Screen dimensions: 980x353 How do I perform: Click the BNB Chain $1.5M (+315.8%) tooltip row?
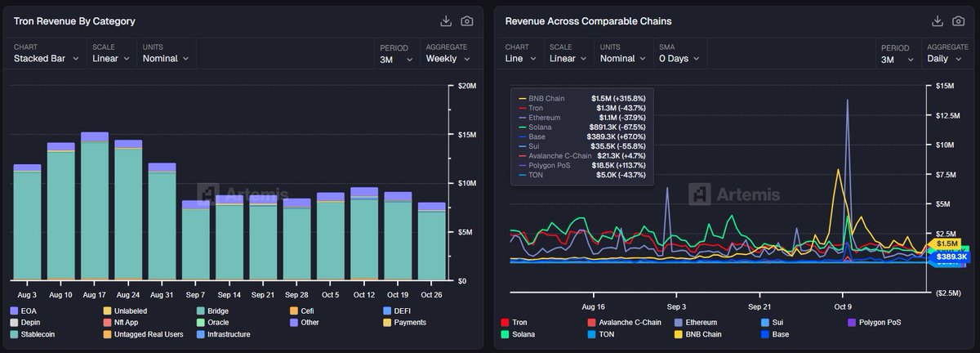(581, 98)
